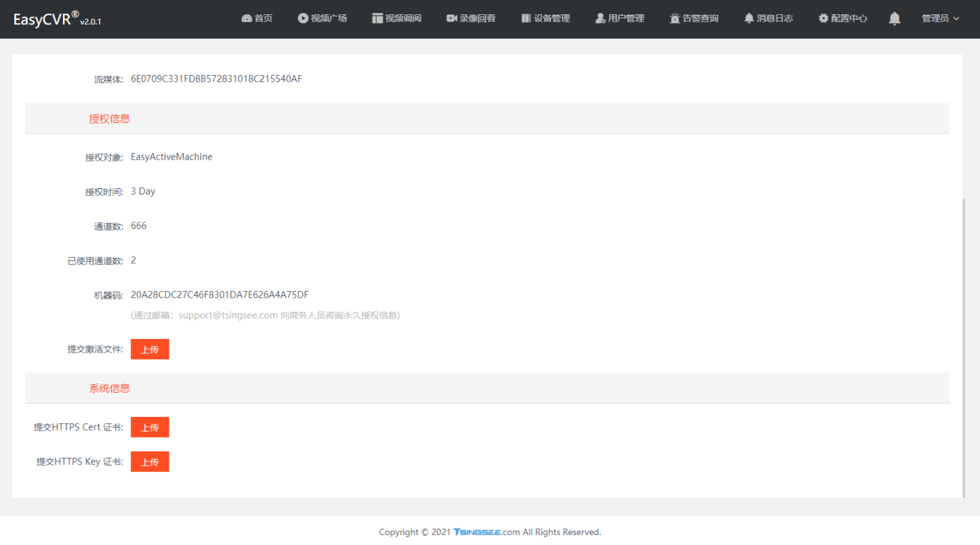Open 用户管理 via its user icon
The image size is (980, 545).
(600, 19)
